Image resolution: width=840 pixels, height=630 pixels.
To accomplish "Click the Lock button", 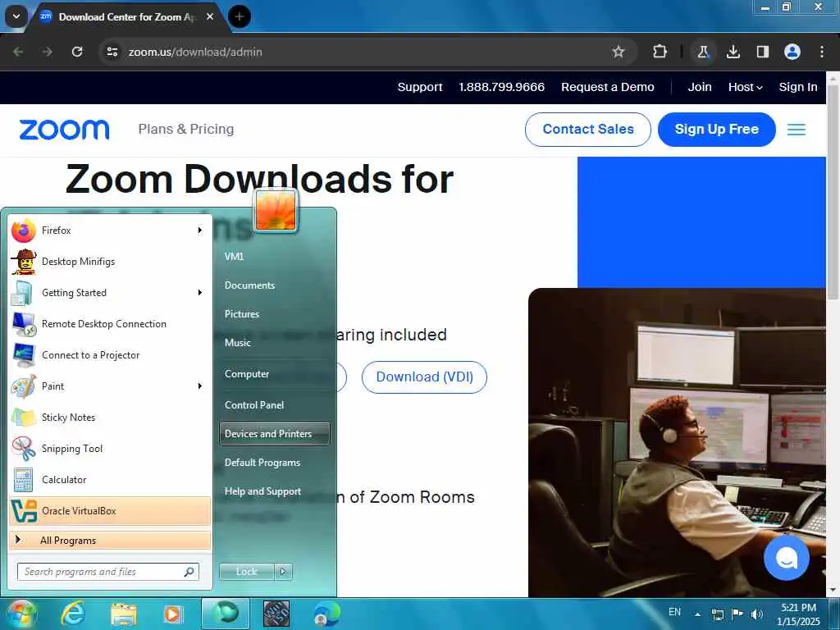I will (246, 572).
